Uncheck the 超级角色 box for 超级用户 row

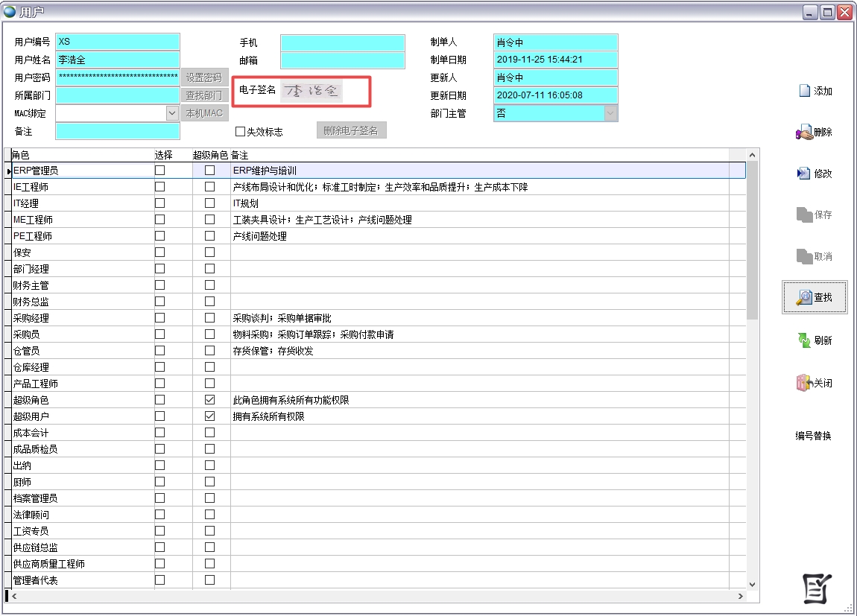209,416
